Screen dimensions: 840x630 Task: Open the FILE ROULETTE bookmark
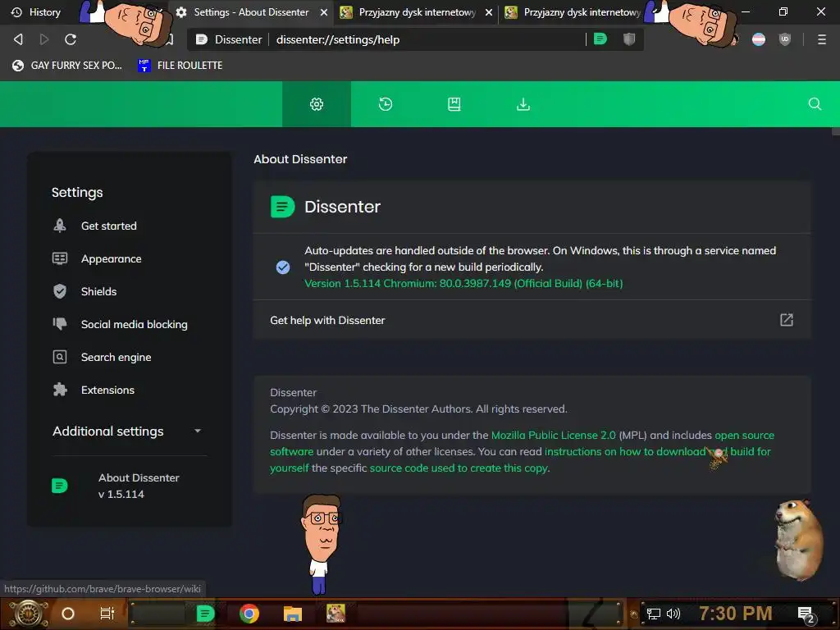click(180, 66)
